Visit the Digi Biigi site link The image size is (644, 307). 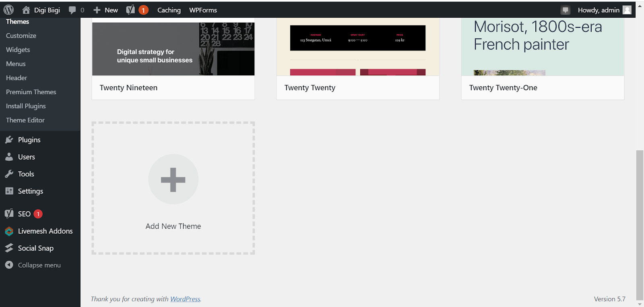(x=47, y=10)
